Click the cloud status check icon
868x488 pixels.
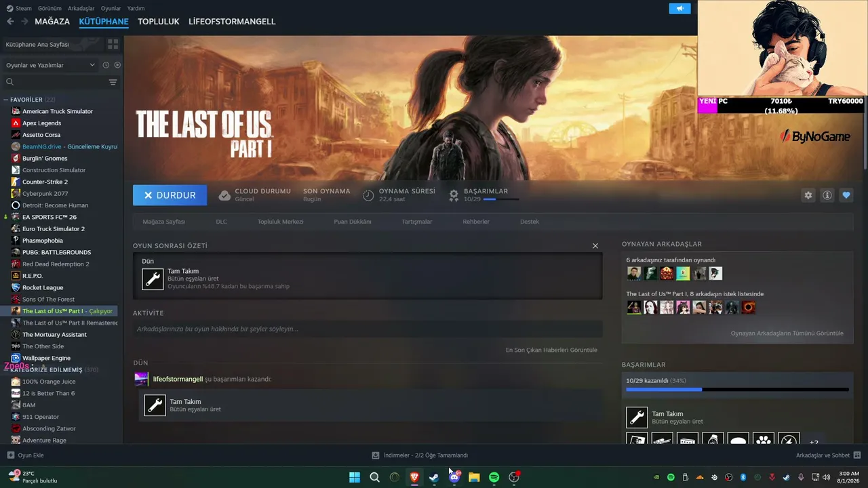pos(224,195)
